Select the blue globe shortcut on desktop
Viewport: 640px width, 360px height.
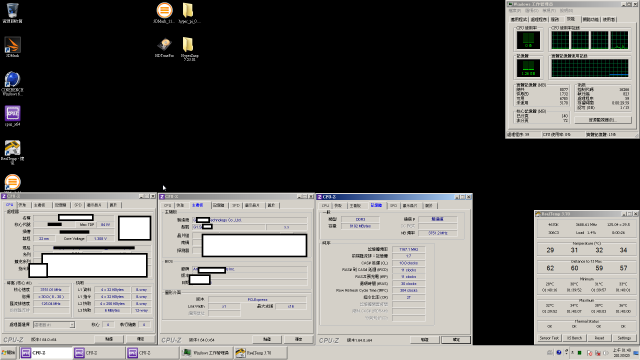point(12,83)
